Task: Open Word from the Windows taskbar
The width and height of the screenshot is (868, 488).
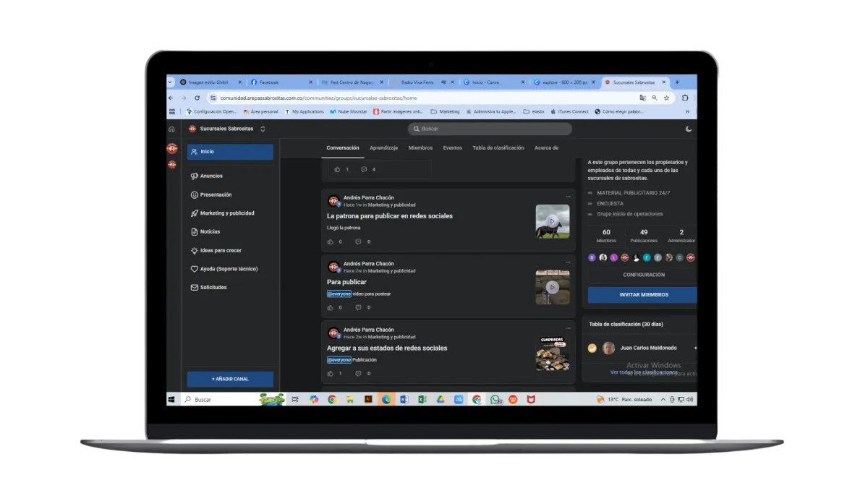Action: pyautogui.click(x=404, y=399)
